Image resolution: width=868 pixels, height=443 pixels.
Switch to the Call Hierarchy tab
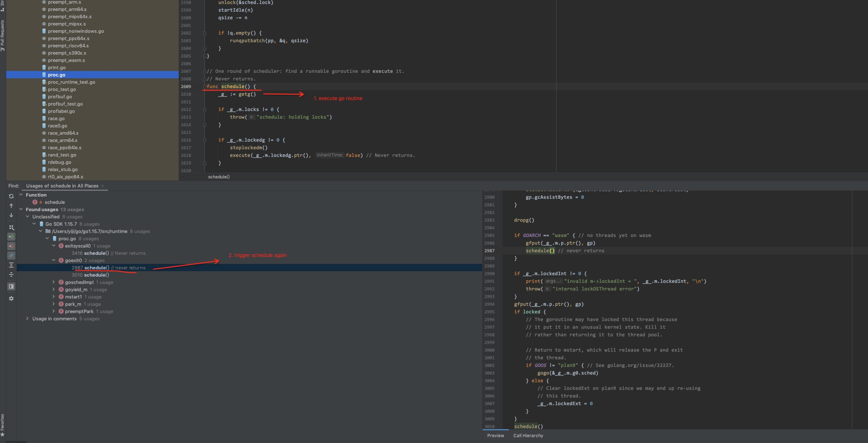[528, 435]
